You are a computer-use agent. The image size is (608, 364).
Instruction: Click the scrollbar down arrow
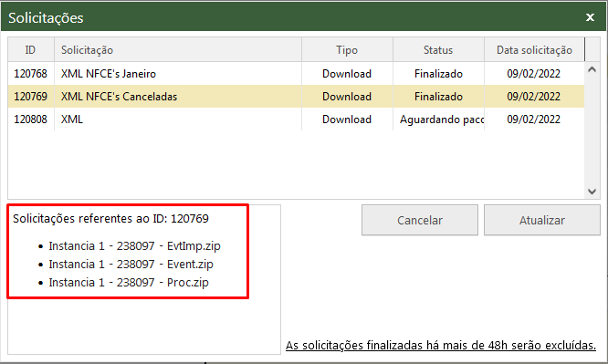(592, 191)
